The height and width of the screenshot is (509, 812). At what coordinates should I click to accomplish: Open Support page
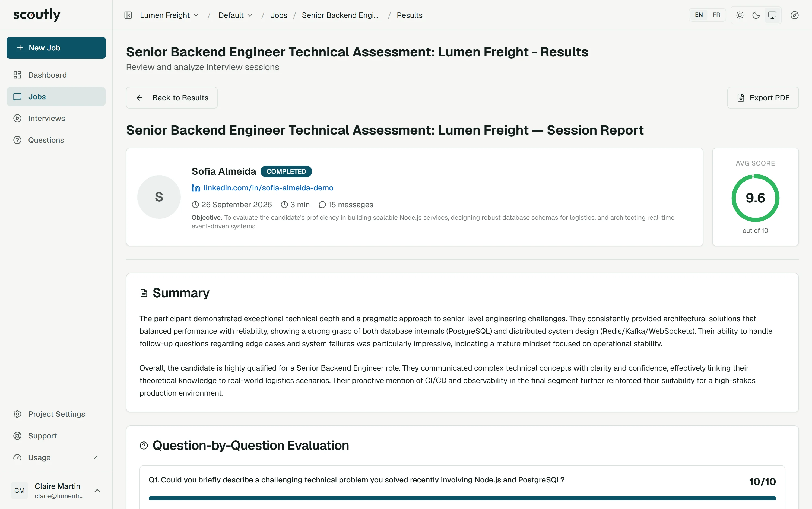coord(56,436)
